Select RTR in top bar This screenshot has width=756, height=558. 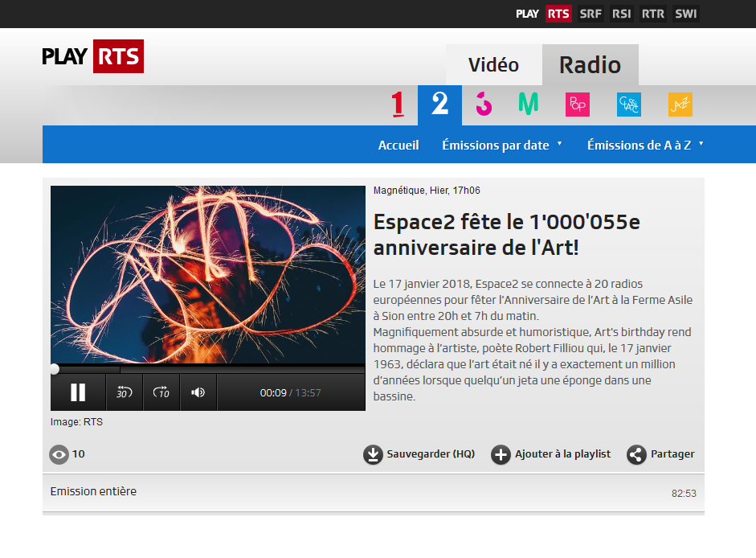coord(653,14)
